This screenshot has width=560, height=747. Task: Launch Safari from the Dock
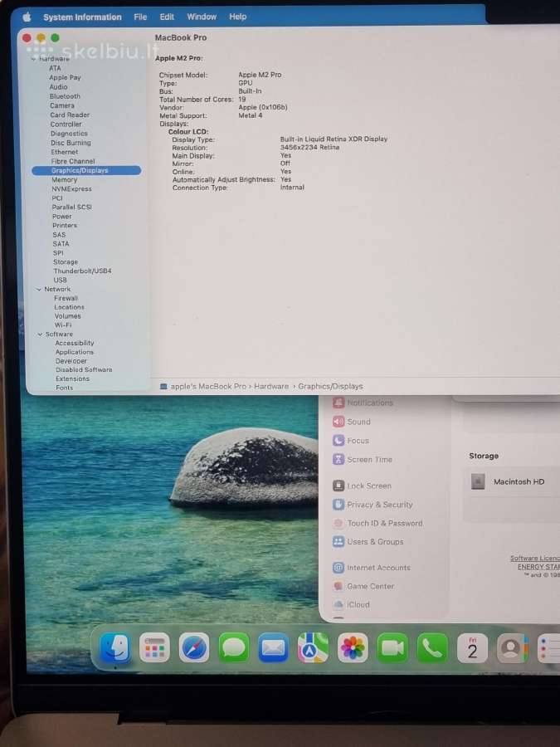194,647
